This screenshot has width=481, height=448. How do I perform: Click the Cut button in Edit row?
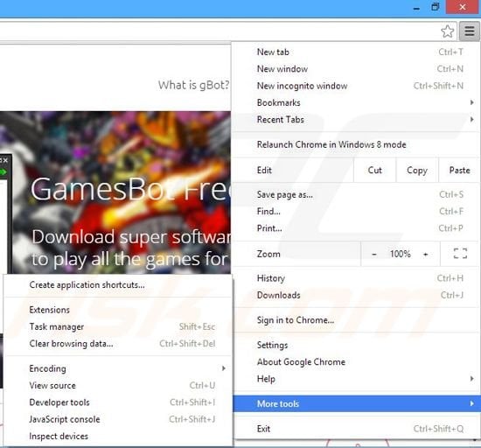pos(374,170)
